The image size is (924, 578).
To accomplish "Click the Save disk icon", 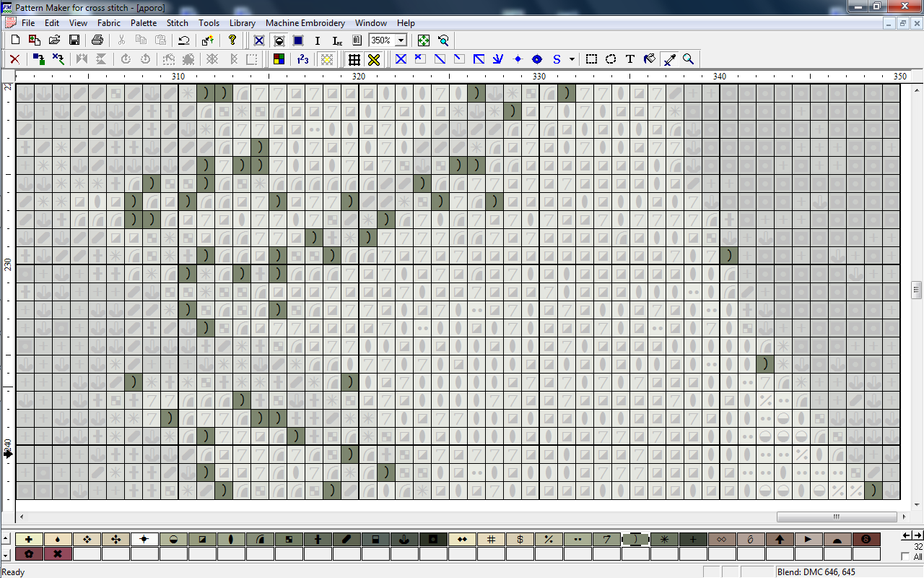I will 74,40.
